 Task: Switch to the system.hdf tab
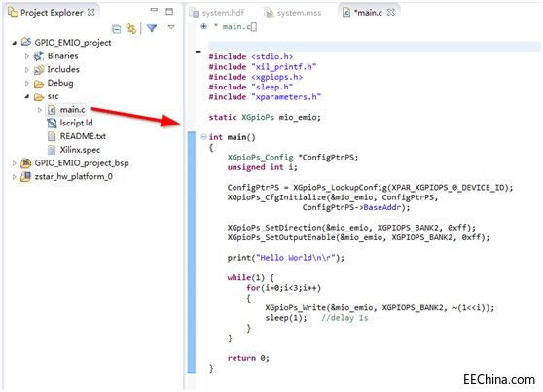(x=217, y=13)
